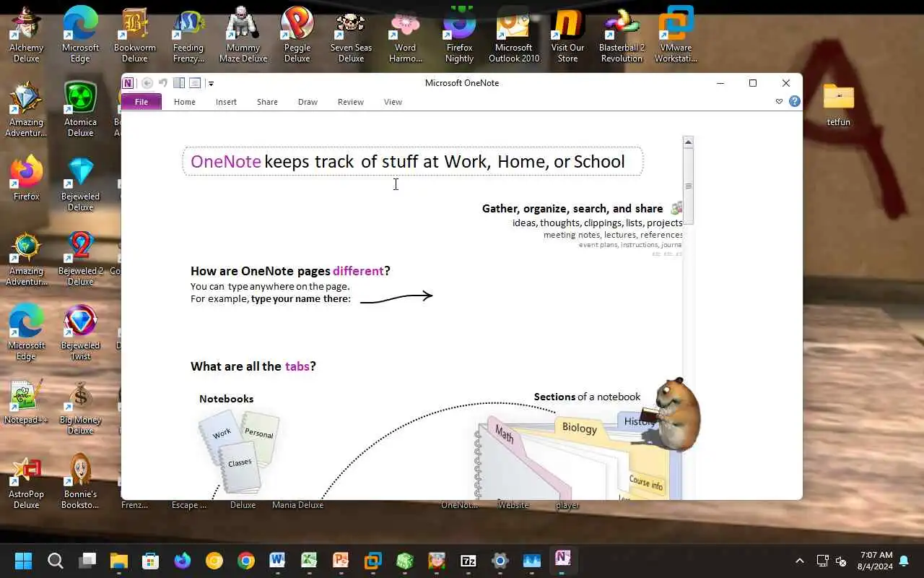Select Bejeweled Twist desktop icon
Image resolution: width=924 pixels, height=578 pixels.
coord(80,332)
